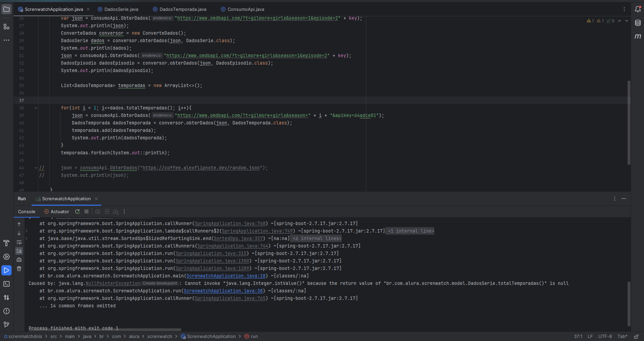Image resolution: width=644 pixels, height=341 pixels.
Task: Open more run toolbar options (vertical dots)
Action: coord(124,211)
